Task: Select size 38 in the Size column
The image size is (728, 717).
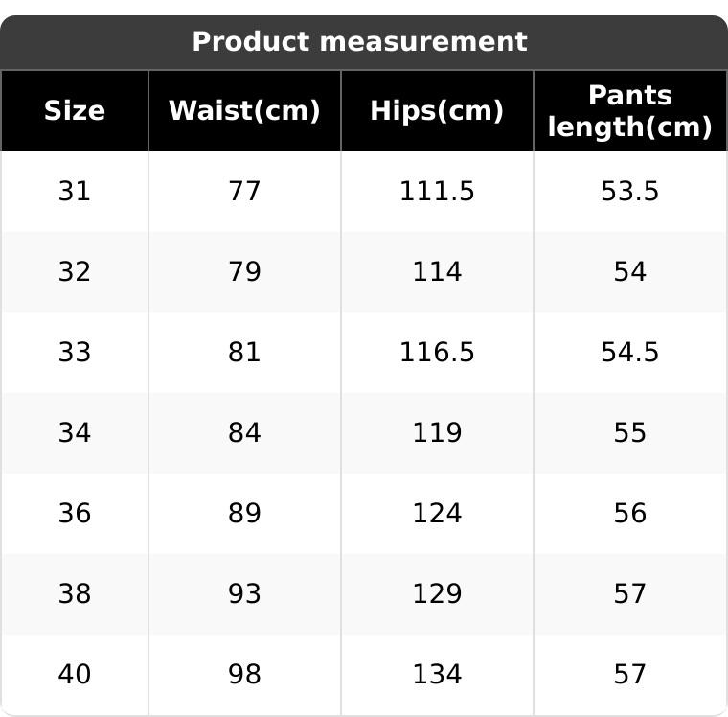Action: pyautogui.click(x=74, y=594)
